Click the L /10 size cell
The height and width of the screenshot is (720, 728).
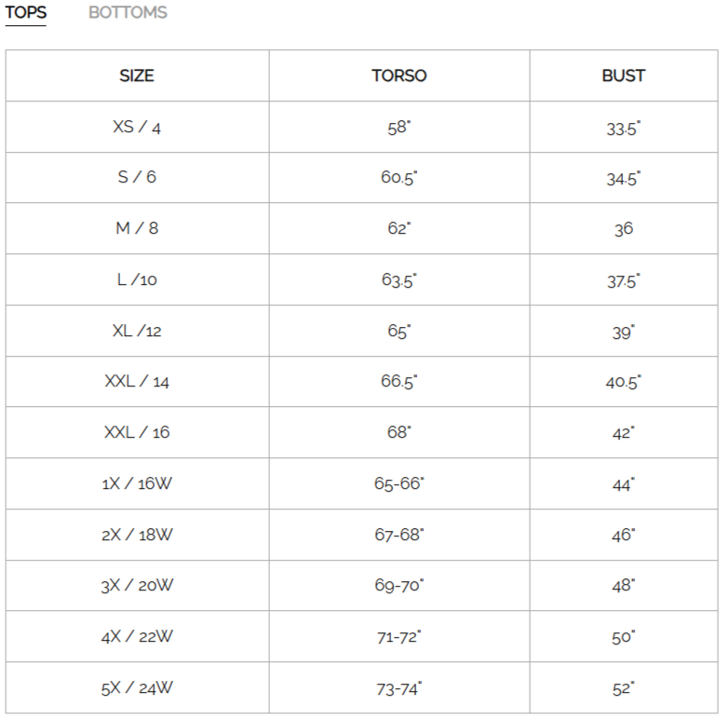[x=137, y=279]
